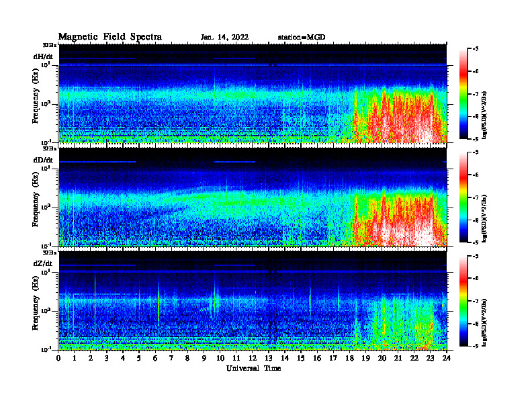Click hour tick label "21" on time axis
Viewport: 532px width, 411px height.
coord(398,359)
